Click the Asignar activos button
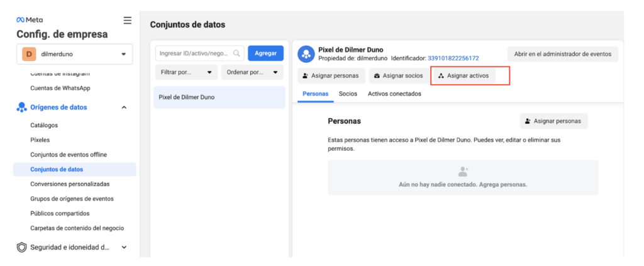This screenshot has height=266, width=644. point(464,76)
